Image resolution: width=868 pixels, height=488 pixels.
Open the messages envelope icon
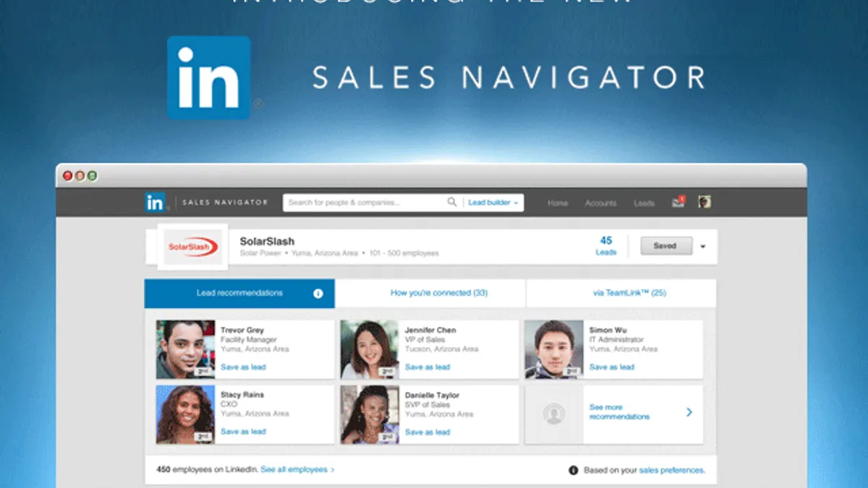tap(678, 202)
